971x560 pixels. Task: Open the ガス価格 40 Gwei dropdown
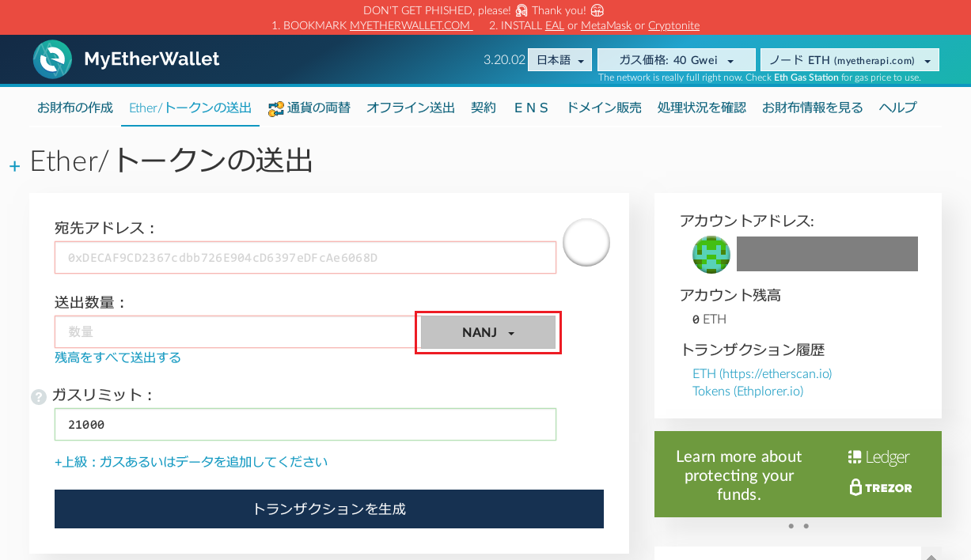tap(676, 60)
